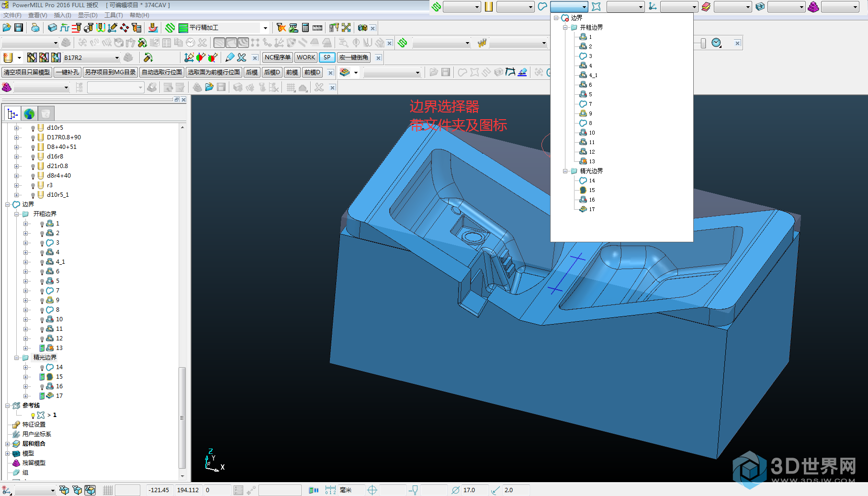
Task: Expand tool d21r0.8 in explorer tree
Action: click(x=17, y=166)
